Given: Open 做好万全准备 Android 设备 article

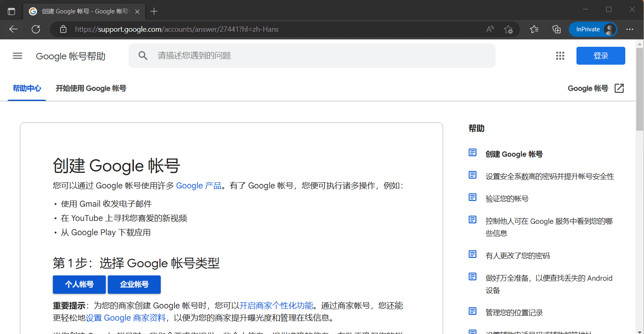Looking at the screenshot, I should coord(549,284).
